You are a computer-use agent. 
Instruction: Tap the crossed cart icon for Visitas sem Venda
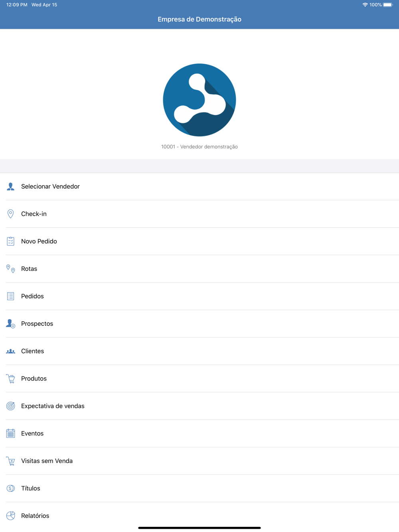click(11, 461)
